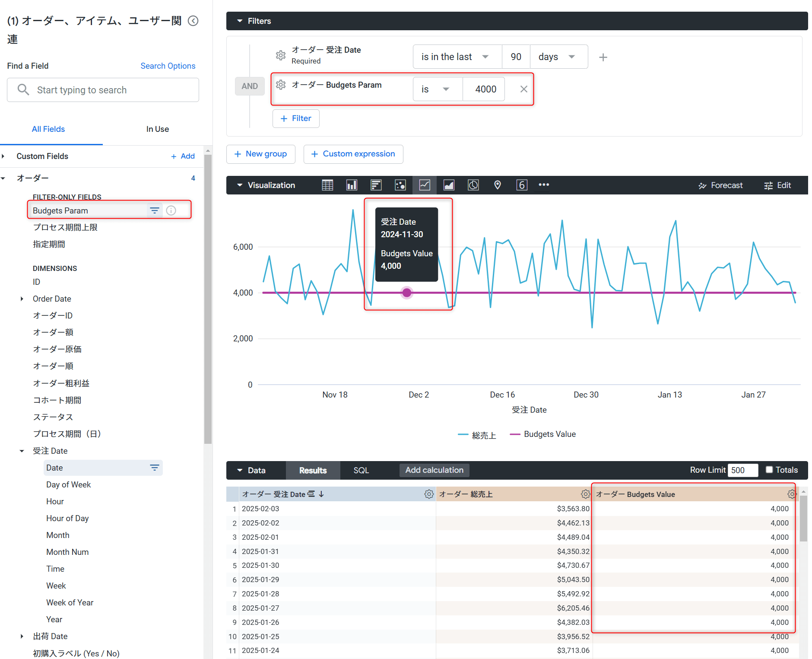Select the scatterplot visualization icon
Viewport: 812px width, 659px height.
(400, 185)
